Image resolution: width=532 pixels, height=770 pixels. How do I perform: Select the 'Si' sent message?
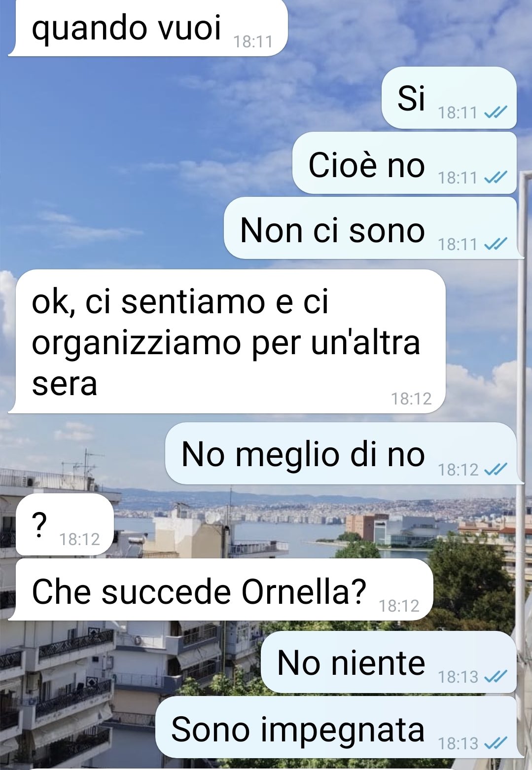(x=449, y=98)
